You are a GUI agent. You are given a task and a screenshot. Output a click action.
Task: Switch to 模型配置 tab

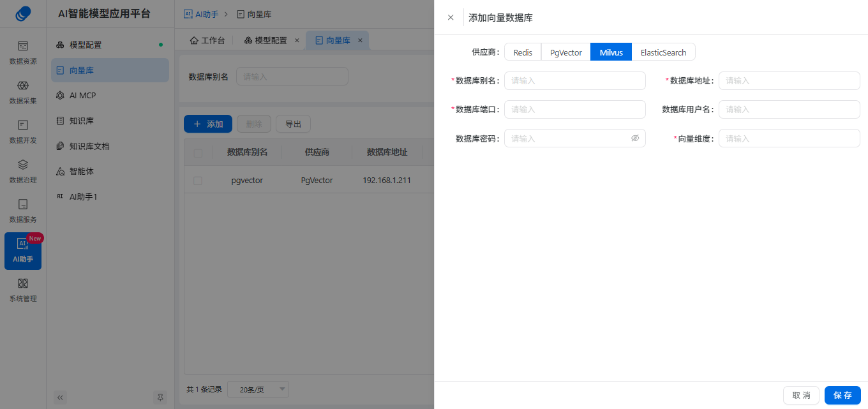266,40
